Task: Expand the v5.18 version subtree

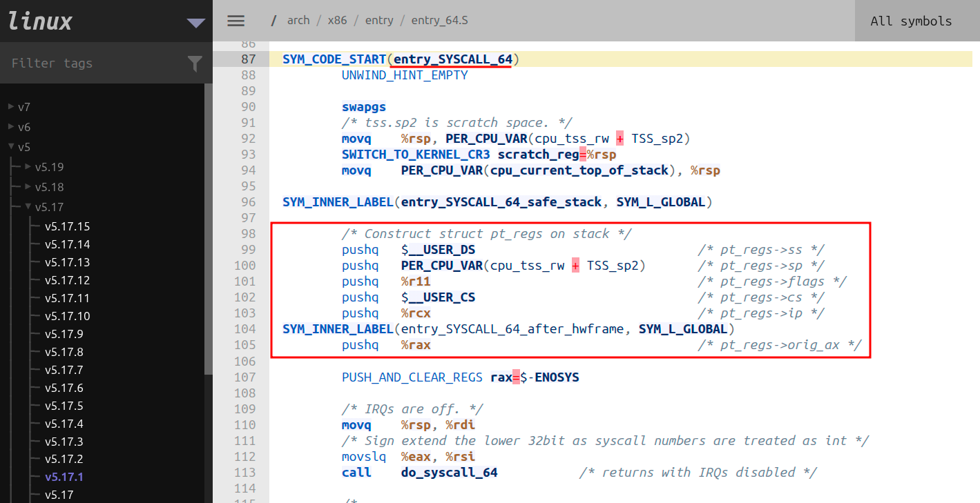Action: click(x=28, y=187)
